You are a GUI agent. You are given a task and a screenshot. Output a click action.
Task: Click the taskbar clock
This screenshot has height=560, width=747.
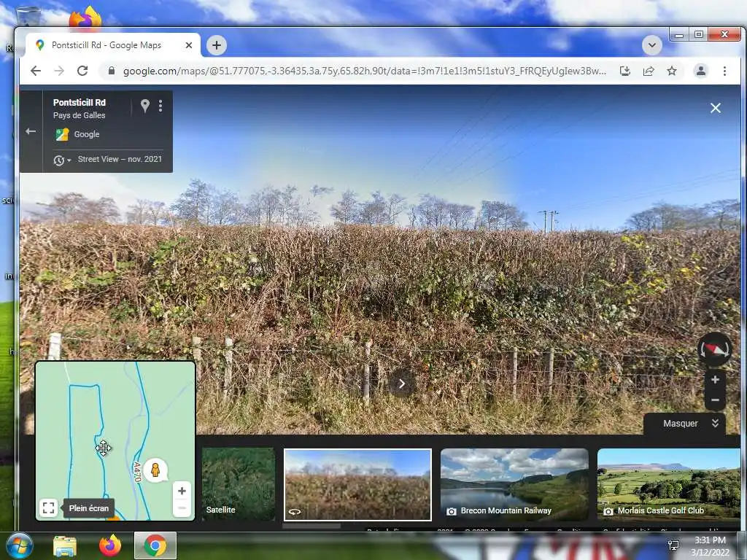711,546
